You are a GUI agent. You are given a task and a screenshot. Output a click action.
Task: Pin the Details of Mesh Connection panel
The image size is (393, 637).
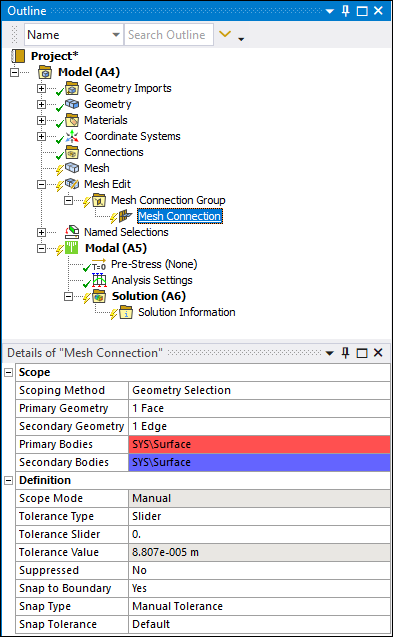coord(346,353)
